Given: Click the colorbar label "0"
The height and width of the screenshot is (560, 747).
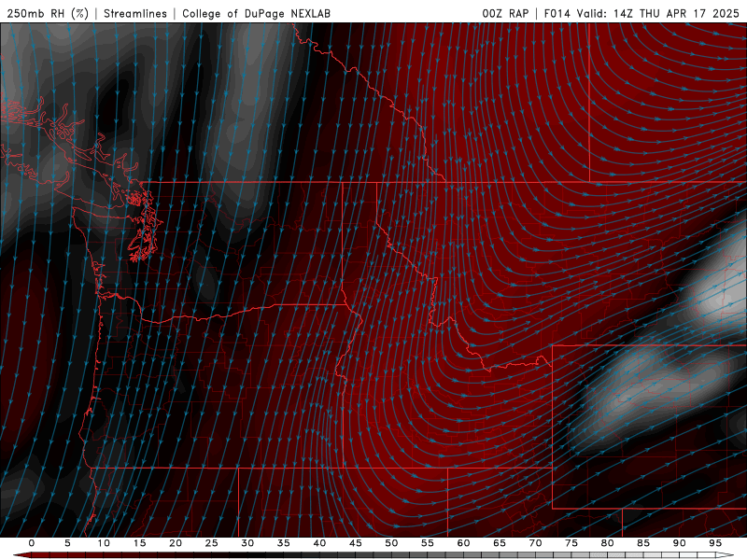Looking at the screenshot, I should (32, 543).
